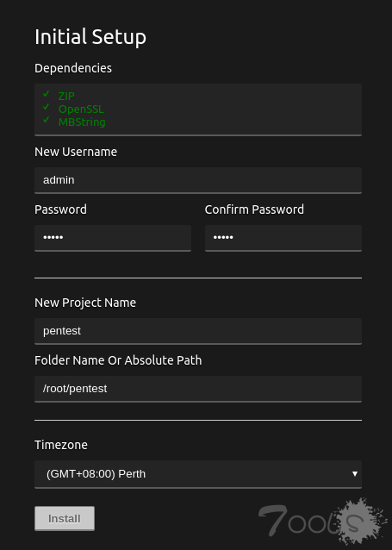The width and height of the screenshot is (392, 550).
Task: Select the OpenSSL dependency text
Action: click(x=81, y=109)
